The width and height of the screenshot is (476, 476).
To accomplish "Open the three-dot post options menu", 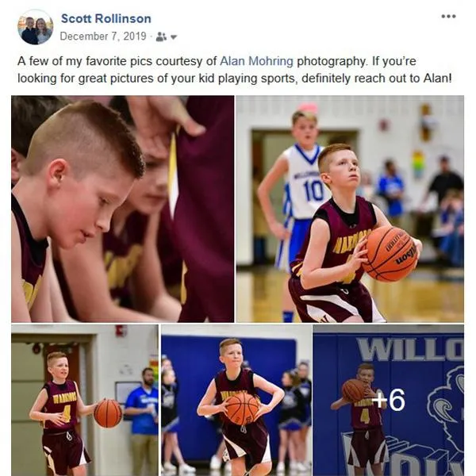I will tap(448, 16).
